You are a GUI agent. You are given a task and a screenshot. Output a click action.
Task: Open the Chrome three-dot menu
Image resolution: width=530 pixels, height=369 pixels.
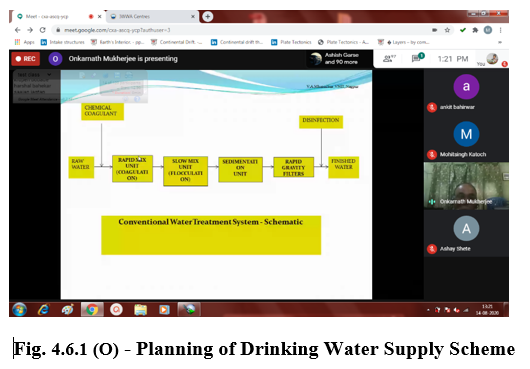(x=500, y=30)
